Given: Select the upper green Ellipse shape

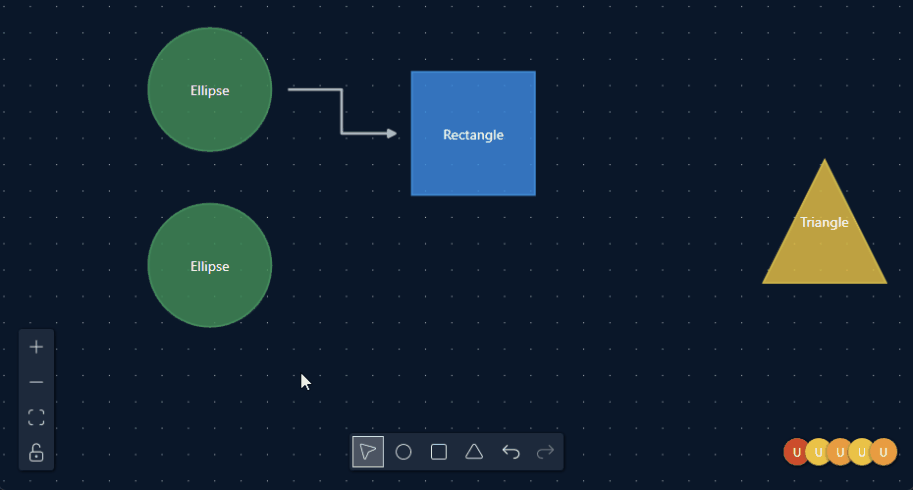Looking at the screenshot, I should coord(210,90).
